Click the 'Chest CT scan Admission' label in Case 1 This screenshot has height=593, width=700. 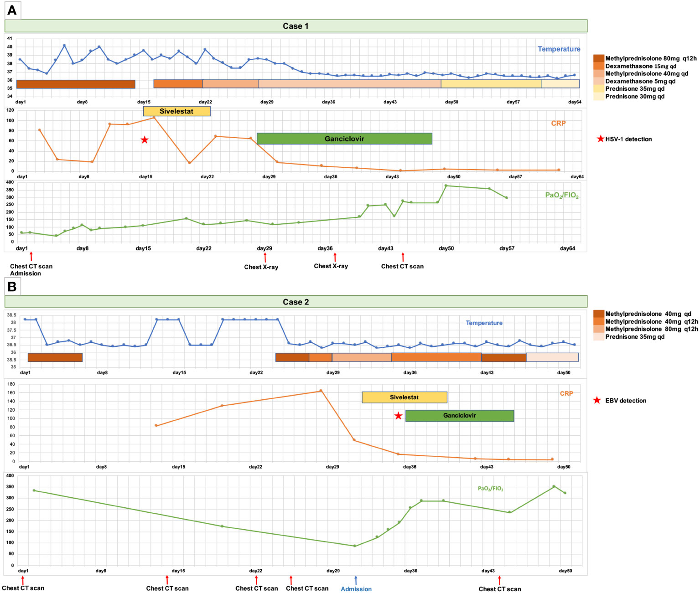point(31,270)
